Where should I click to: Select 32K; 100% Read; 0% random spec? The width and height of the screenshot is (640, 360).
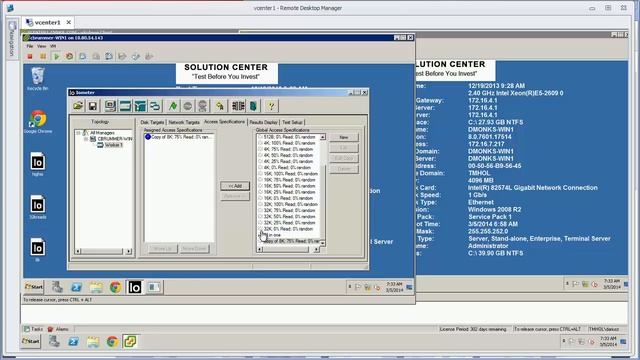pyautogui.click(x=288, y=204)
